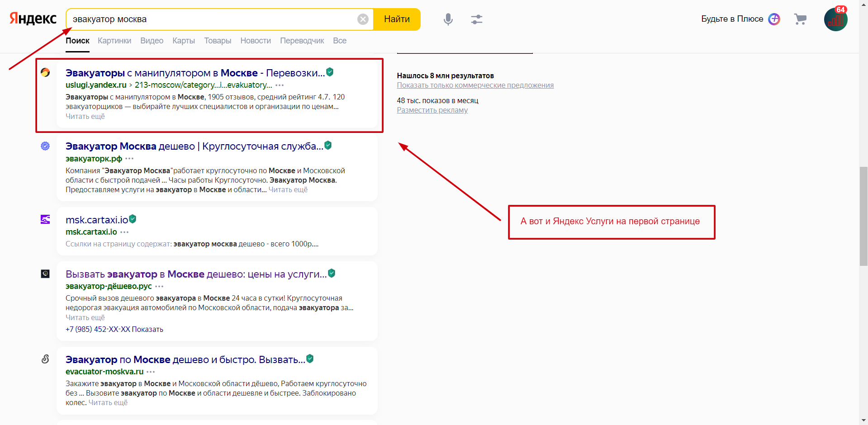
Task: Click the Найти search button
Action: (x=397, y=19)
